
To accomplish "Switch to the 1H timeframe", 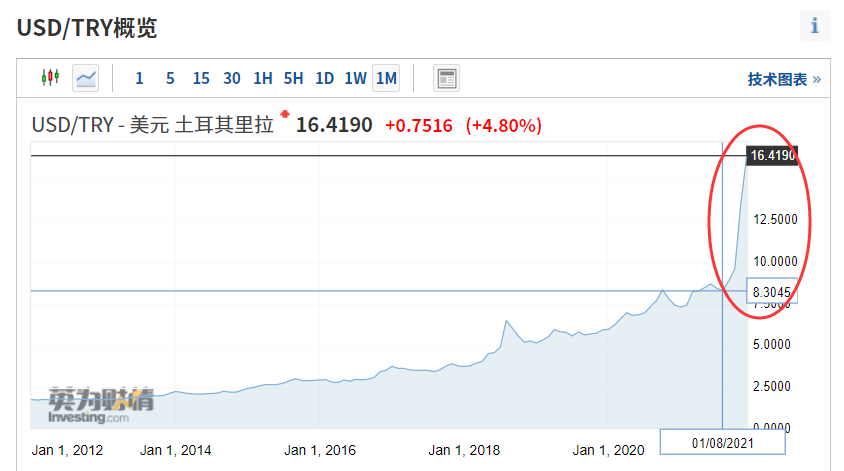I will 263,78.
